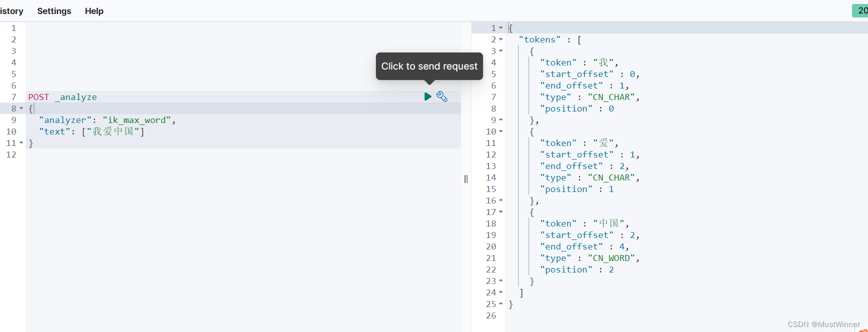Screen dimensions: 868x332
Task: Click "position" : 0 in response
Action: click(x=577, y=108)
